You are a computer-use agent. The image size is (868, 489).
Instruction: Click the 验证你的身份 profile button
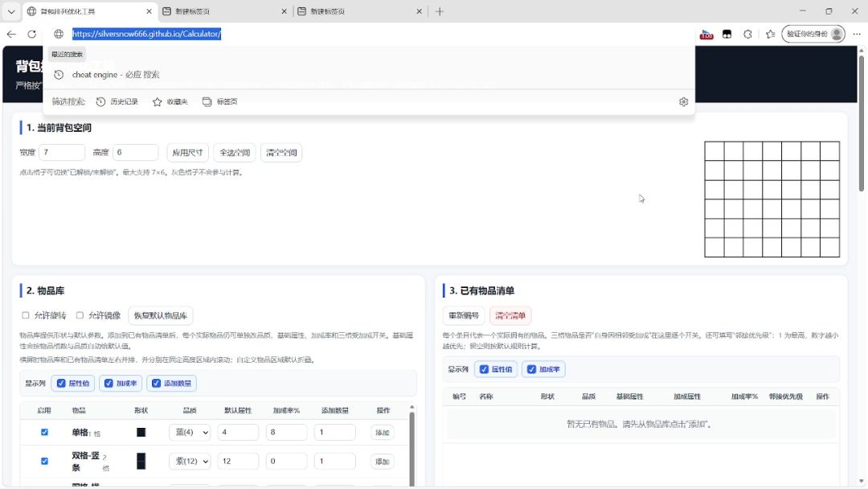pos(813,34)
